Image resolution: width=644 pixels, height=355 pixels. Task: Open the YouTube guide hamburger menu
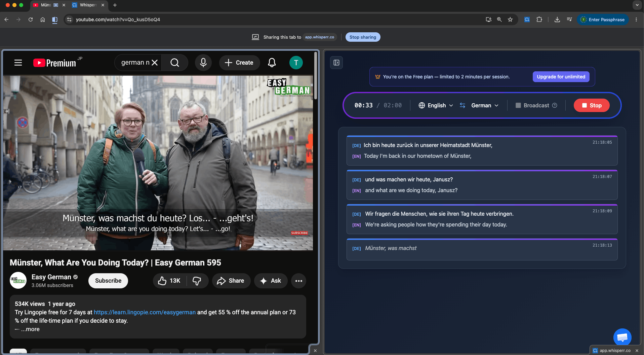click(x=18, y=63)
